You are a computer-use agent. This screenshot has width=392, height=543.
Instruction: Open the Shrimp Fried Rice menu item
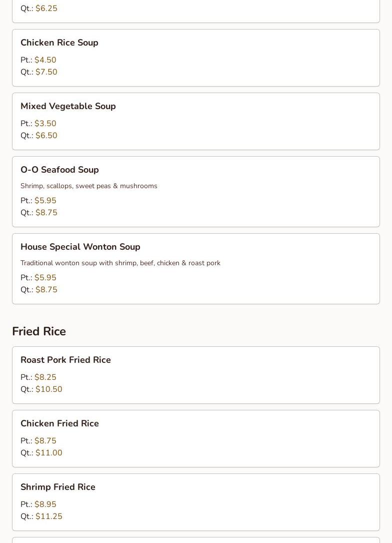(x=57, y=487)
